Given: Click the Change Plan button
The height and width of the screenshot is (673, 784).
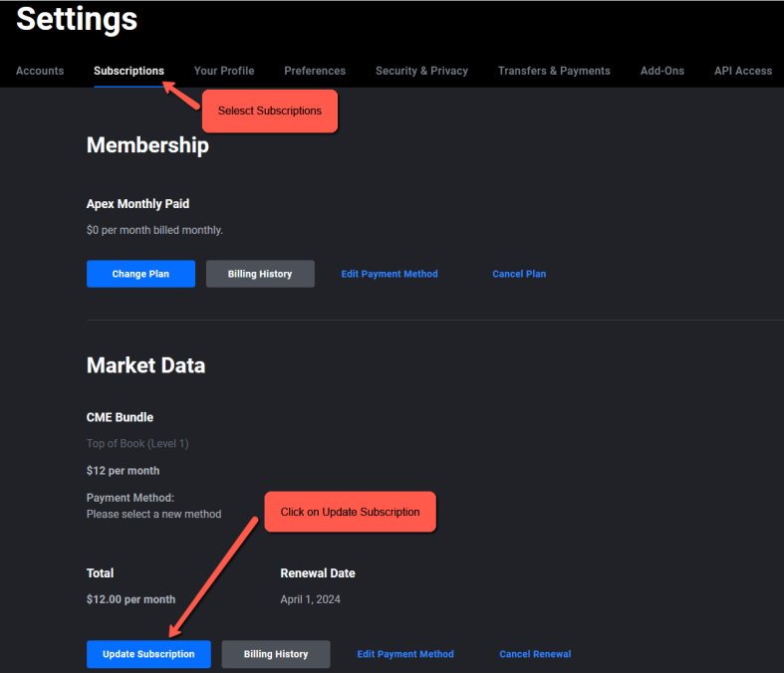Looking at the screenshot, I should pos(140,274).
